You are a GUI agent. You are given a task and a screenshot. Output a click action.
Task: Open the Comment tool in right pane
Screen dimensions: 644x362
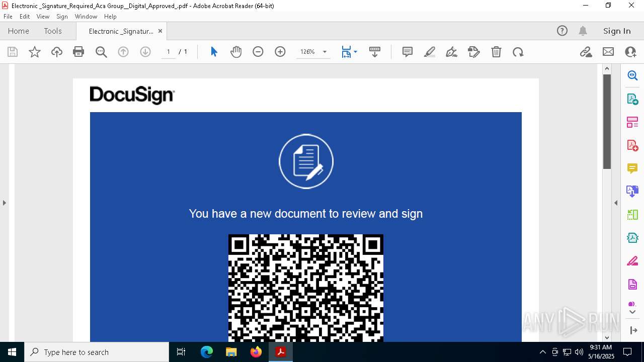(x=632, y=168)
